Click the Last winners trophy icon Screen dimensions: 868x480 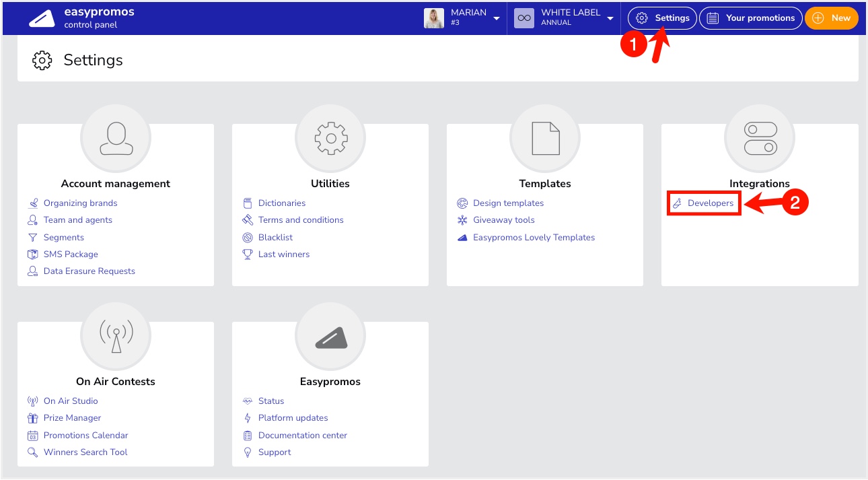click(x=247, y=254)
